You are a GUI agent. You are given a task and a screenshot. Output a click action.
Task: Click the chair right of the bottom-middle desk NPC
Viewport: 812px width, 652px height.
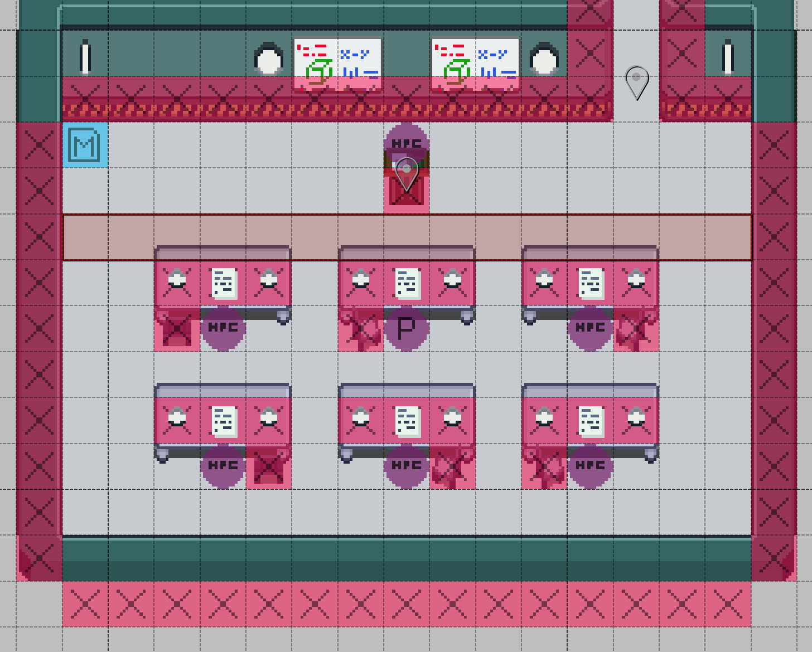tap(452, 467)
